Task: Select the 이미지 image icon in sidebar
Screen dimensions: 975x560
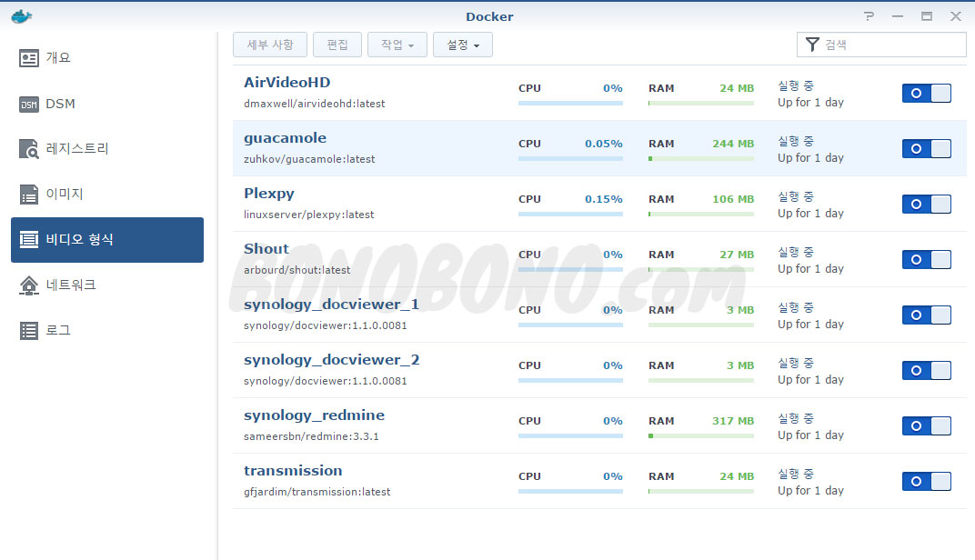Action: coord(28,195)
